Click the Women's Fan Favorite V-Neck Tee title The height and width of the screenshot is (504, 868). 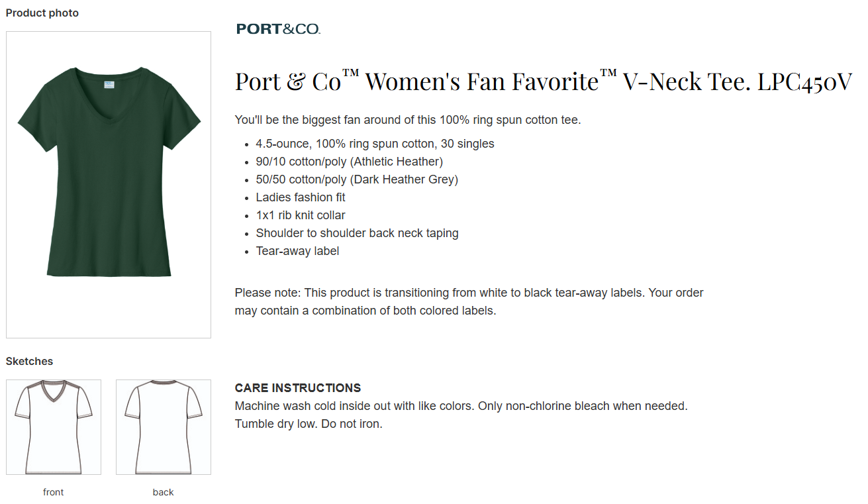click(x=543, y=81)
